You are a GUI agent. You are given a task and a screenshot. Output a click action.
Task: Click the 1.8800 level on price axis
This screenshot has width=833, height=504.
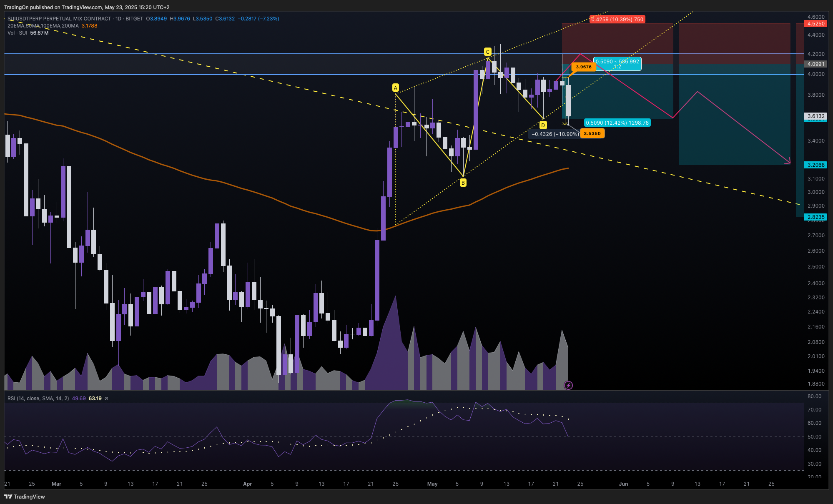point(816,384)
